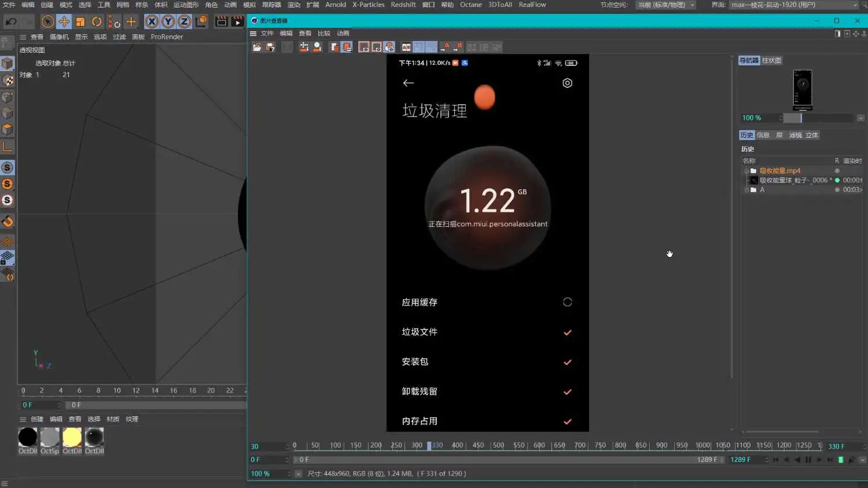Click the navigator 100 % zoom field
This screenshot has height=488, width=868.
(x=760, y=118)
